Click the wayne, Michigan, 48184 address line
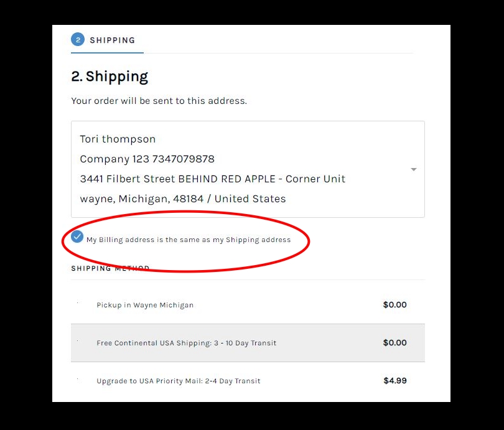Viewport: 504px width, 430px height. click(x=183, y=199)
